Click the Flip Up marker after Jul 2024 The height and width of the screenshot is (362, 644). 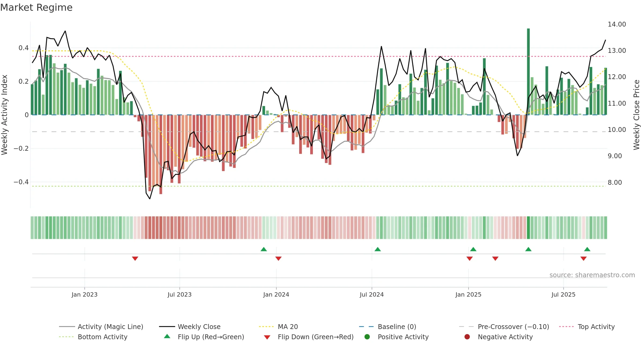[x=378, y=249]
